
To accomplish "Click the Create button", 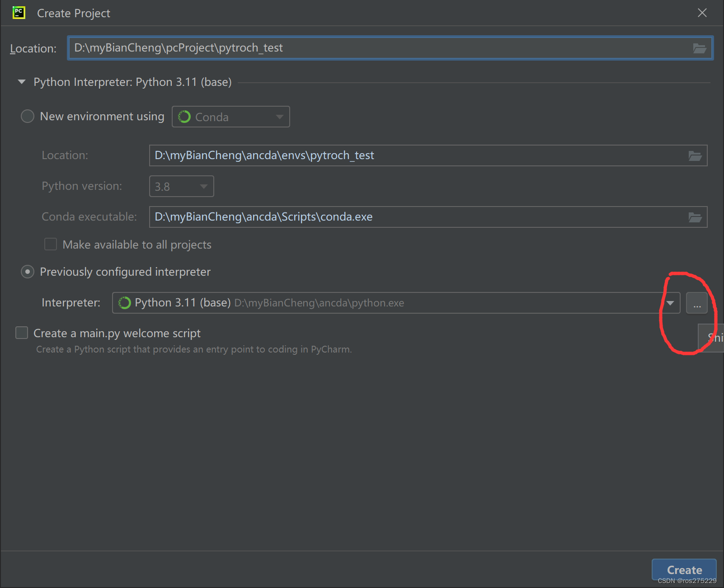I will 683,569.
